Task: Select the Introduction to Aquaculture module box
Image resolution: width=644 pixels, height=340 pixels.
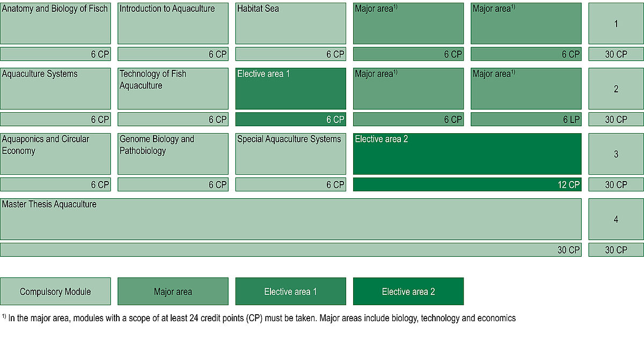Action: tap(173, 24)
